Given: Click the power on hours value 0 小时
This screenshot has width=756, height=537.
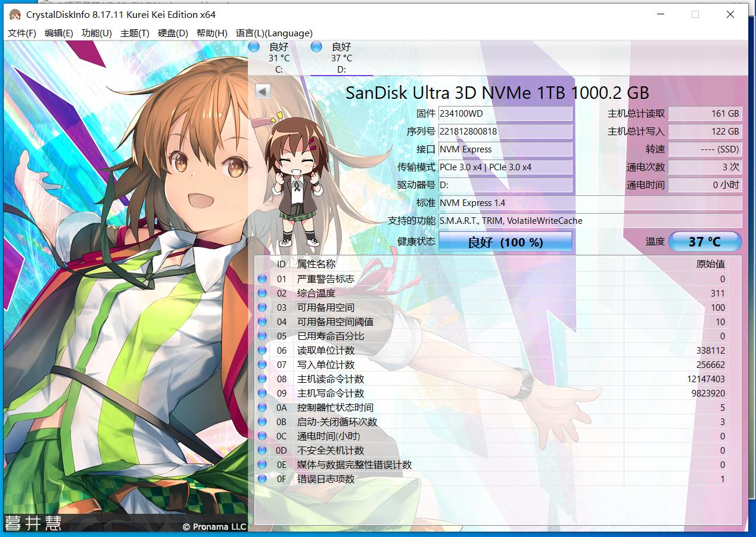Looking at the screenshot, I should coord(705,185).
